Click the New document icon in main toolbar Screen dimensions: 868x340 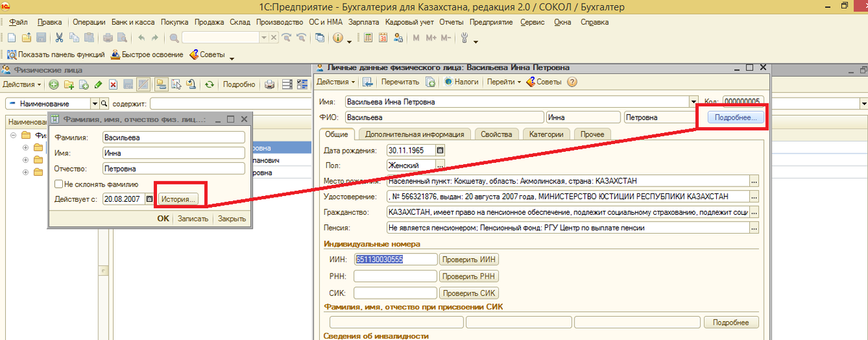pos(12,38)
